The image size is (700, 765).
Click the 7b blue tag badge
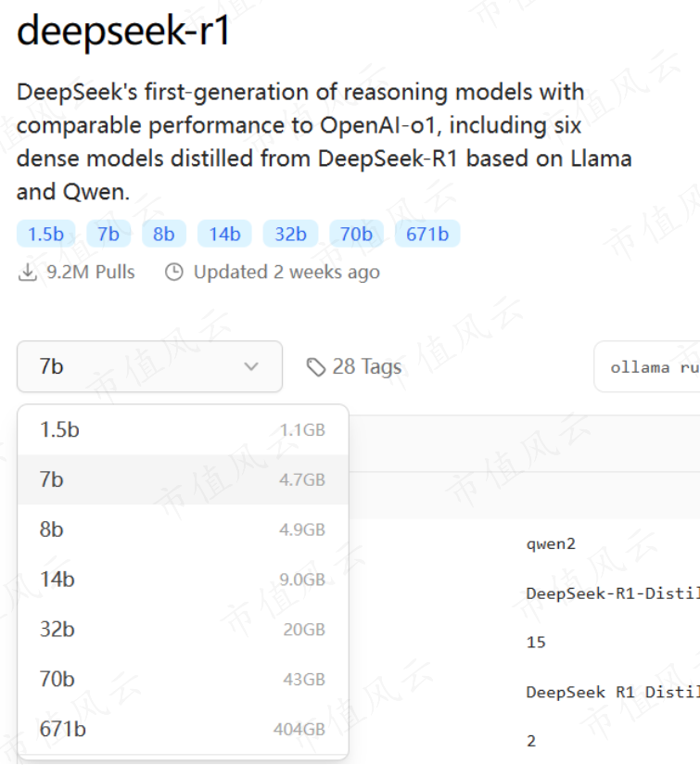(108, 234)
